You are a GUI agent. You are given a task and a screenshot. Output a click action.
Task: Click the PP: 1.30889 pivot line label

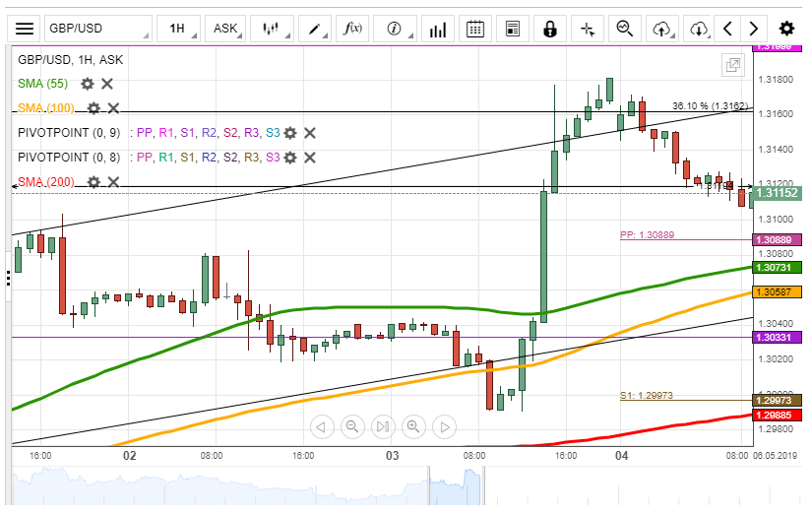(x=647, y=234)
